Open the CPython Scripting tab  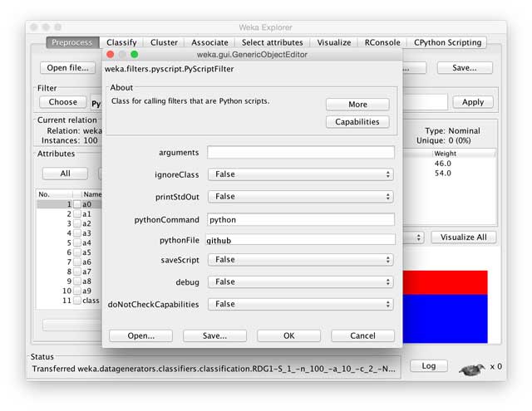pyautogui.click(x=447, y=42)
